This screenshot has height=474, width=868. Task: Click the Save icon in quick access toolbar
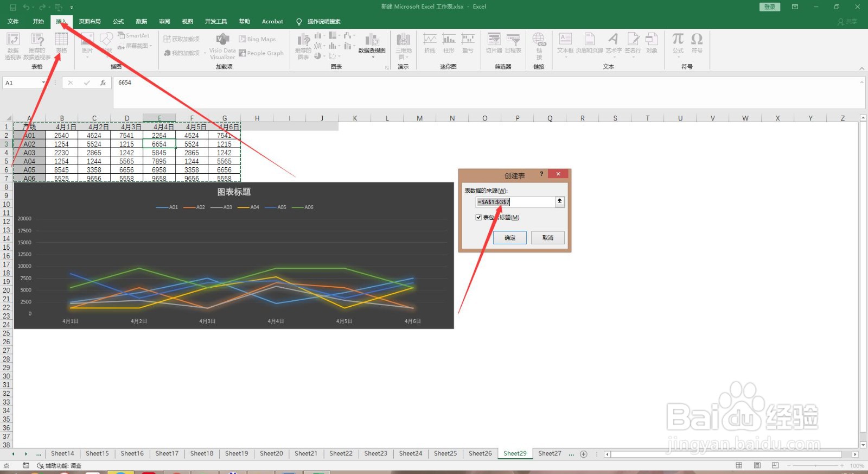coord(13,7)
